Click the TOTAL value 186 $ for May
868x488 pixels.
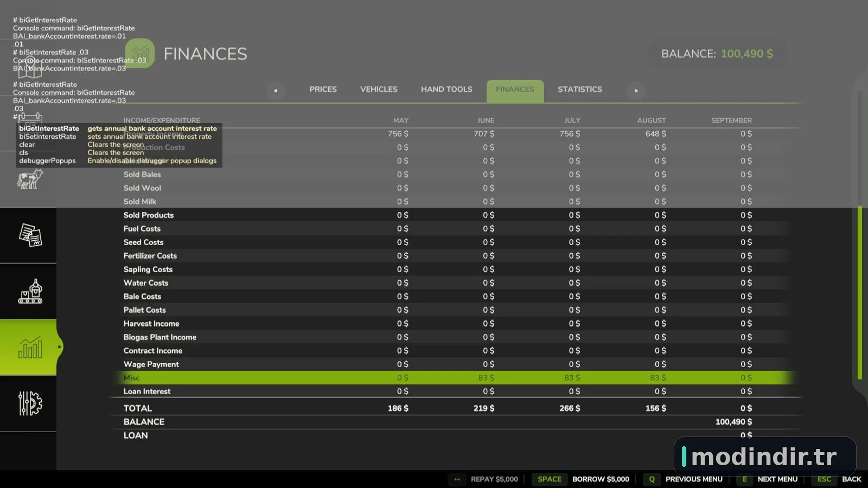click(x=398, y=408)
